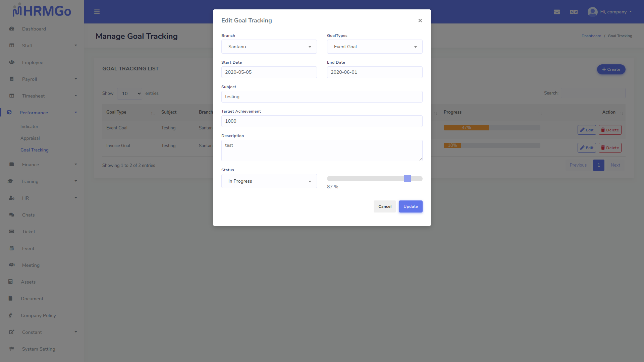Click the Edit pencil for Event Goal row
The image size is (644, 362).
click(586, 130)
